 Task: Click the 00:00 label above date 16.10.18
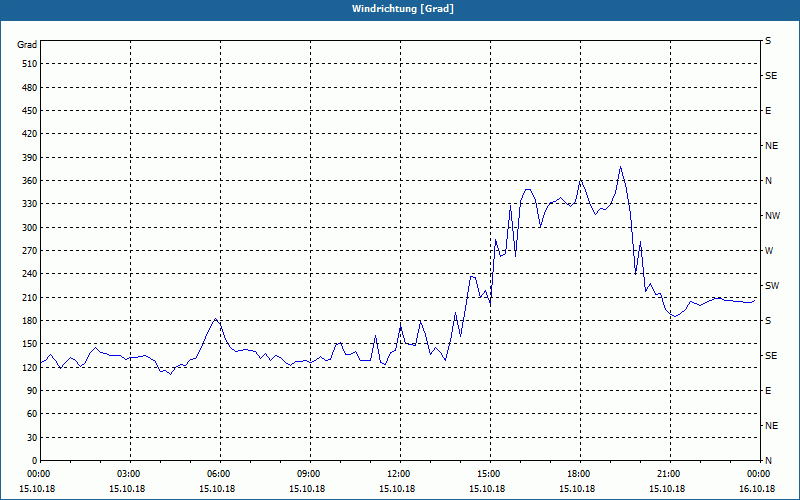[760, 474]
